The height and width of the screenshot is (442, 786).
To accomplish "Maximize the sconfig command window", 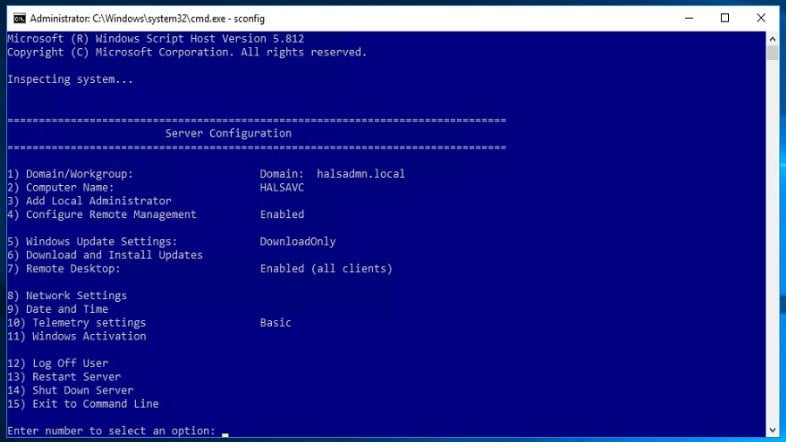I will 725,17.
